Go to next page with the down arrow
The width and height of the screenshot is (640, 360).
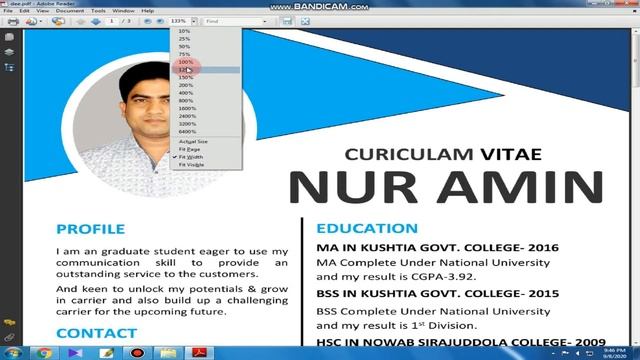[96, 21]
